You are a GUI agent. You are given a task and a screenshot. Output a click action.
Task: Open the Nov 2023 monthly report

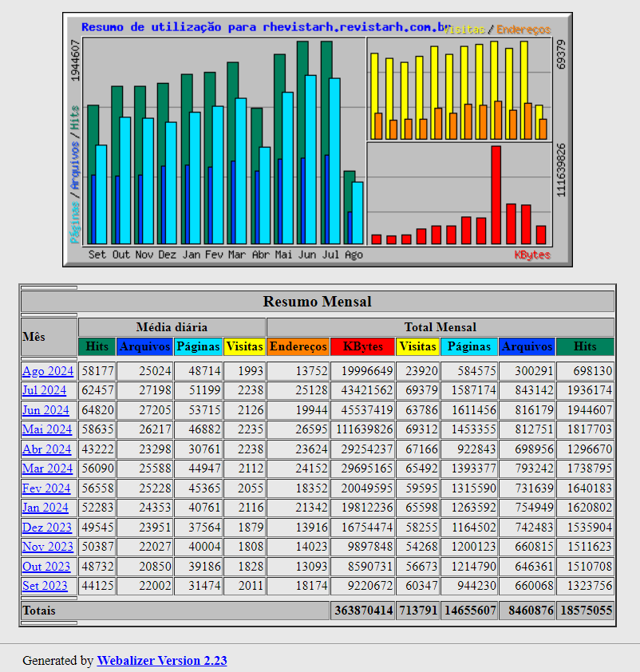[48, 547]
